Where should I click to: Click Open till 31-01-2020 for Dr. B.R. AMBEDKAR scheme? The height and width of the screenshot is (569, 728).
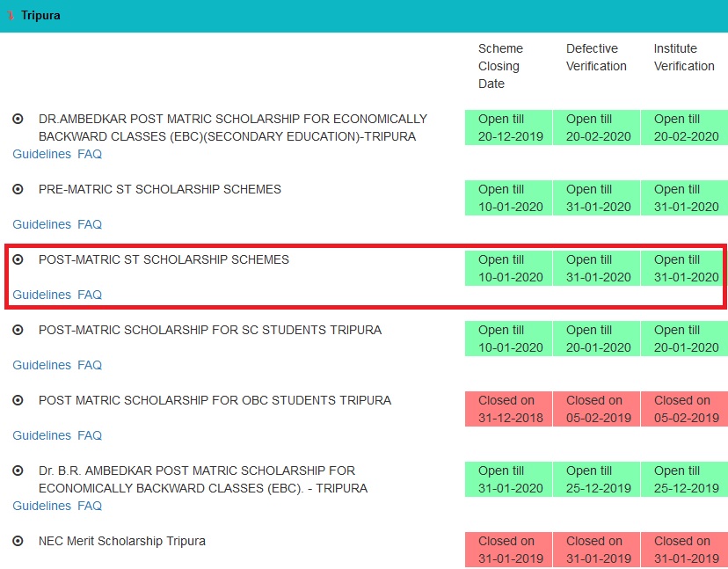click(508, 479)
